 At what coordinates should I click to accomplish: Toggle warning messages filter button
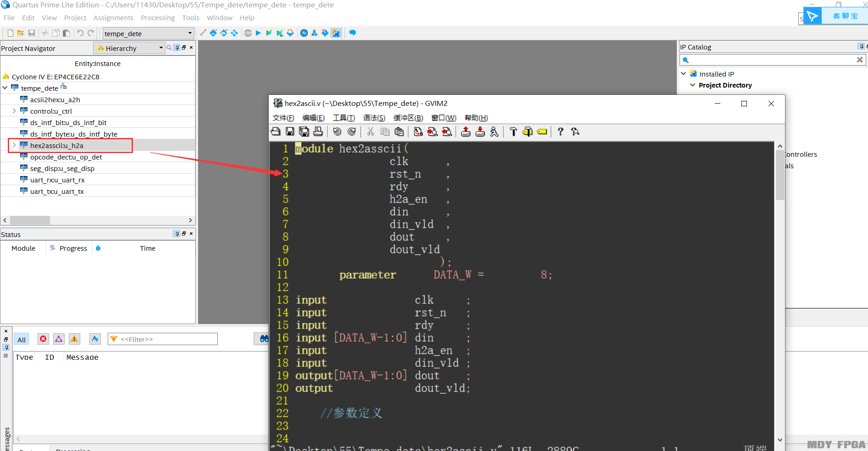point(74,339)
